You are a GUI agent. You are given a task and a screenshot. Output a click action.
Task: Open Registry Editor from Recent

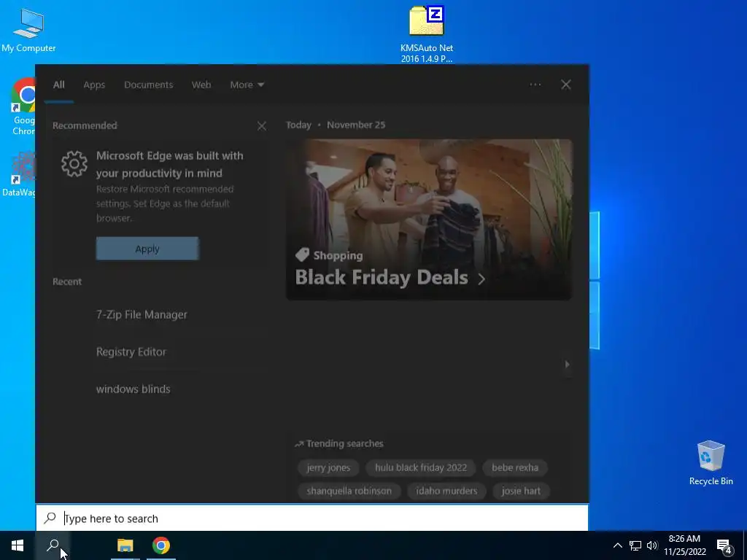coord(131,352)
